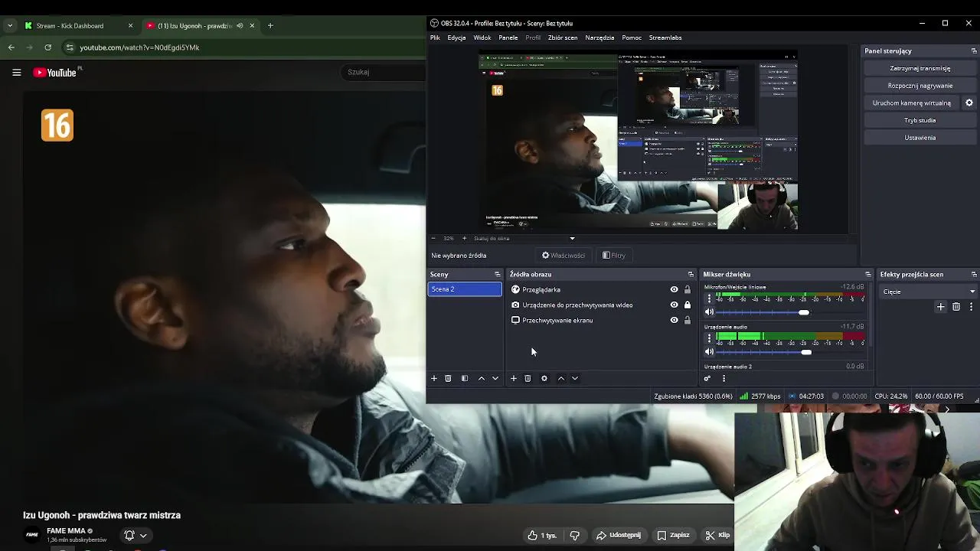
Task: Open the Edycja menu
Action: tap(456, 37)
